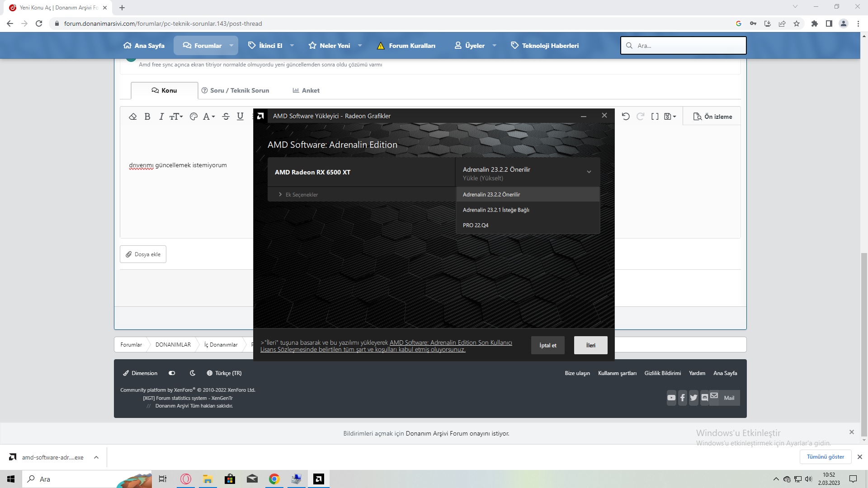
Task: Collapse the Adrenalin version dropdown
Action: click(589, 172)
